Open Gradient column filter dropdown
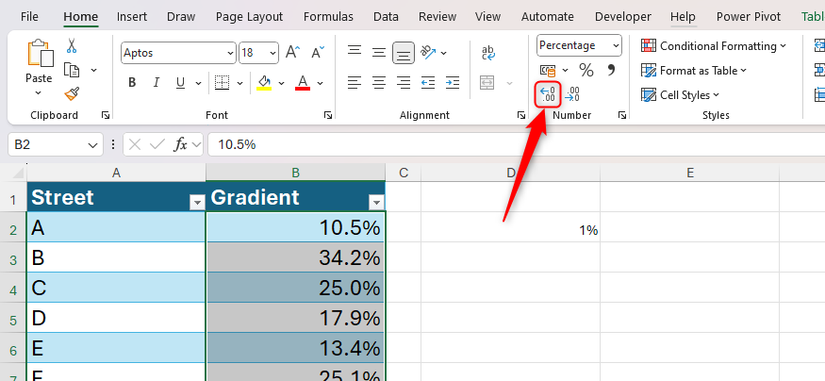The height and width of the screenshot is (381, 825). click(377, 203)
